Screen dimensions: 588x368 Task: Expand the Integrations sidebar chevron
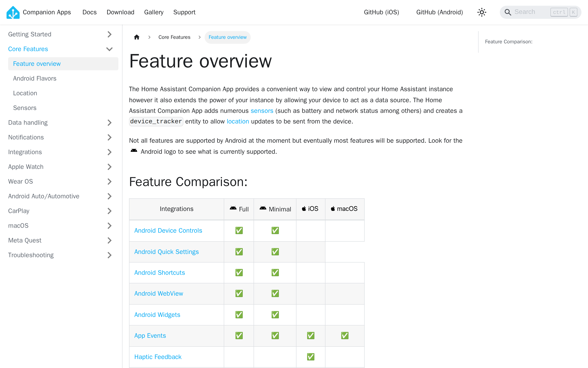click(x=109, y=152)
